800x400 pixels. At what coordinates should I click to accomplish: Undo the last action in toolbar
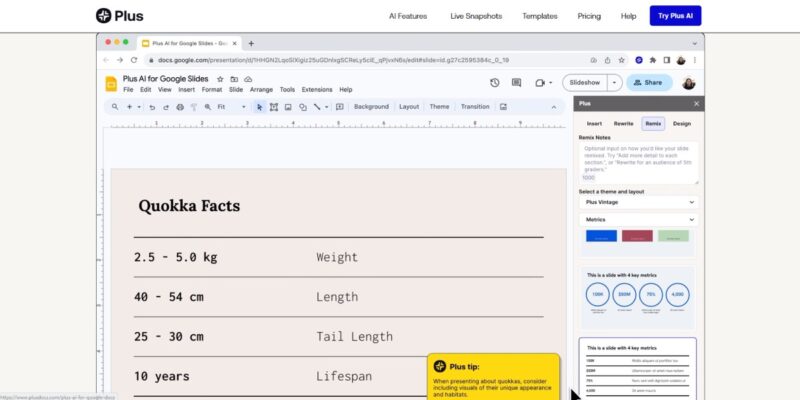pyautogui.click(x=152, y=107)
